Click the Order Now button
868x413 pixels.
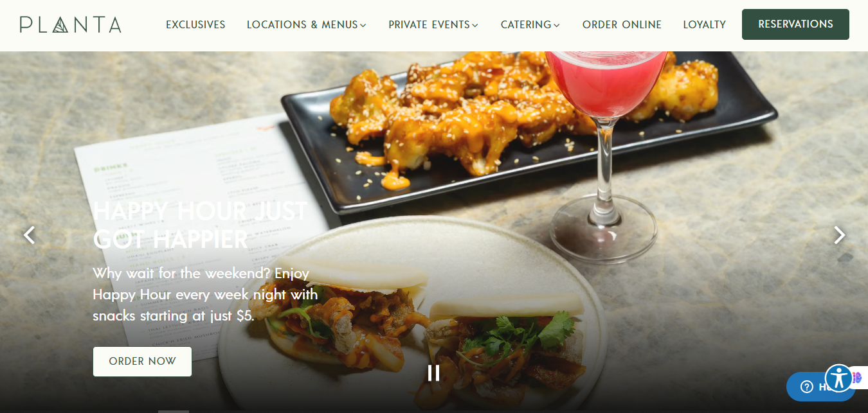[x=142, y=362]
